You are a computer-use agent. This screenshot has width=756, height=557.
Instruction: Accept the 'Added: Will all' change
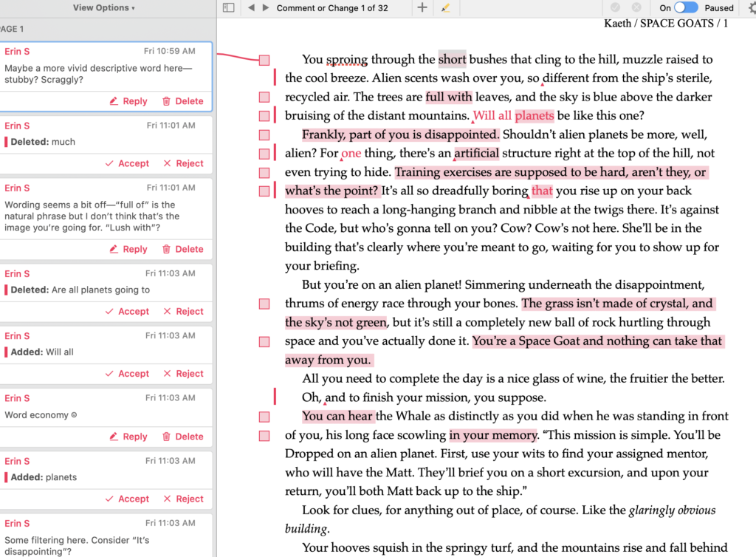pyautogui.click(x=127, y=374)
